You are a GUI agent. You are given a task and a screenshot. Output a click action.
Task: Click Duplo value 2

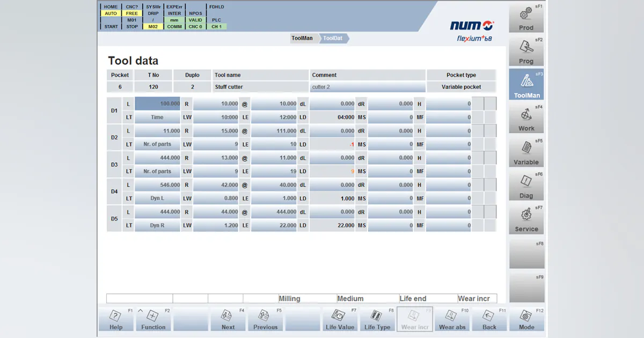click(192, 87)
